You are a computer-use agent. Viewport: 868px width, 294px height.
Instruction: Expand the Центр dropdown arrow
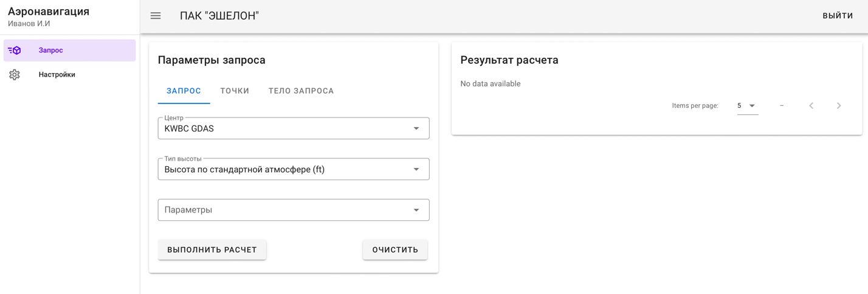(416, 128)
